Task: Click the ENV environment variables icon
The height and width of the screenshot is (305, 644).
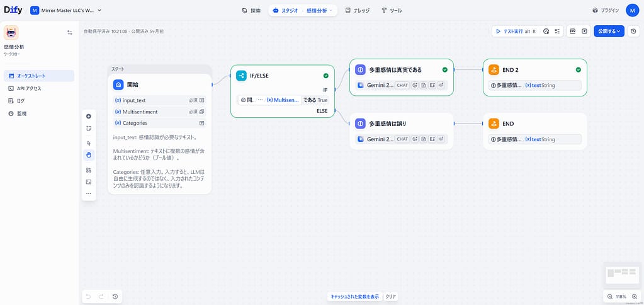Action: [572, 31]
